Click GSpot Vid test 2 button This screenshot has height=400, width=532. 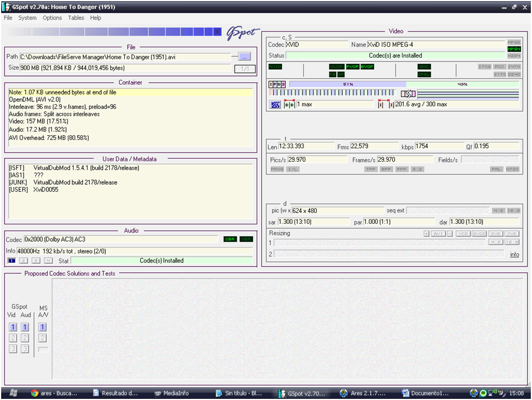point(13,338)
